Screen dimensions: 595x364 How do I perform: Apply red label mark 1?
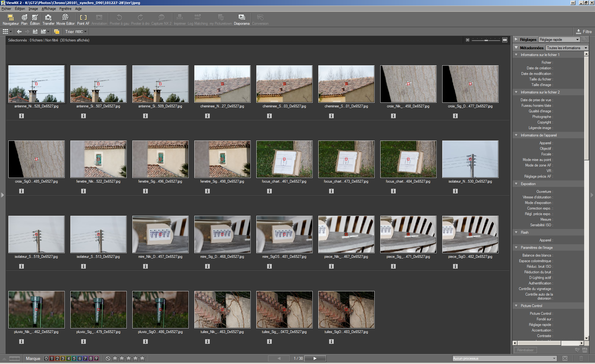pos(52,358)
